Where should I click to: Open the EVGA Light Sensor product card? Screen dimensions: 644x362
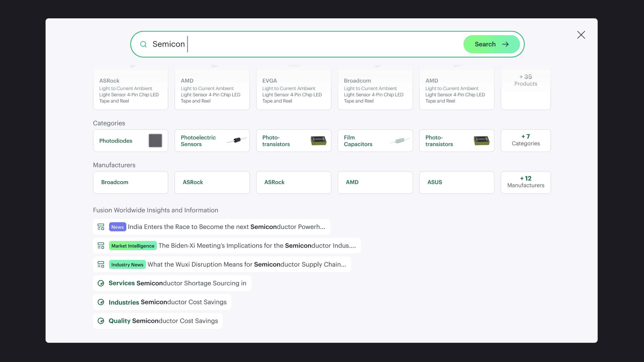(x=293, y=90)
